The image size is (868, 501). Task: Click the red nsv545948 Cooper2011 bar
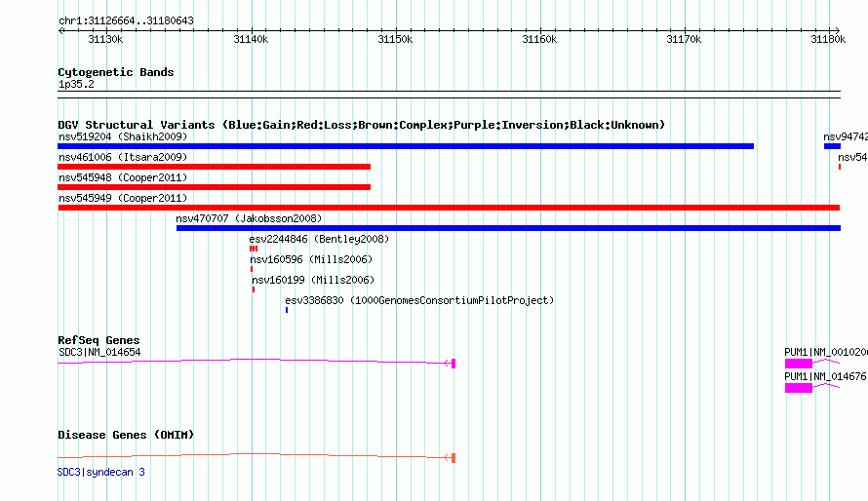(215, 187)
